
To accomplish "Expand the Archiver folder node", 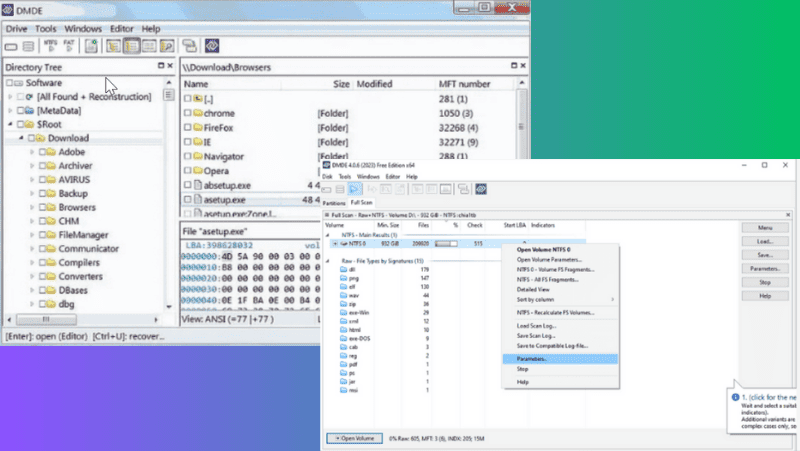I will (x=32, y=165).
